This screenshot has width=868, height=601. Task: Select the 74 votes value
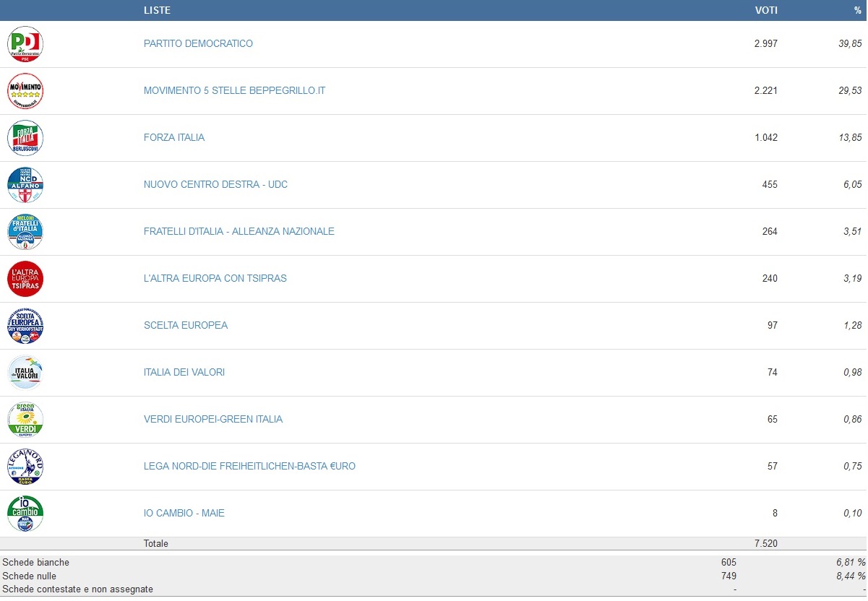tap(773, 372)
